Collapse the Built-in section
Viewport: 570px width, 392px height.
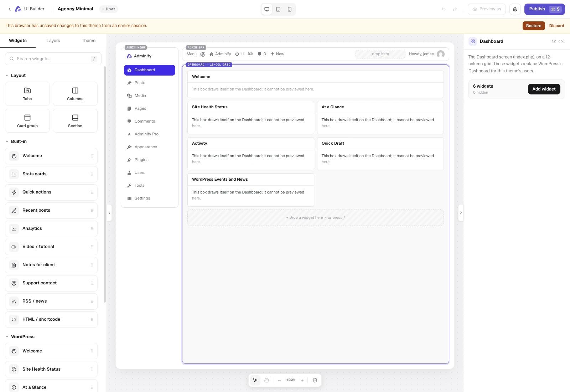(x=16, y=141)
